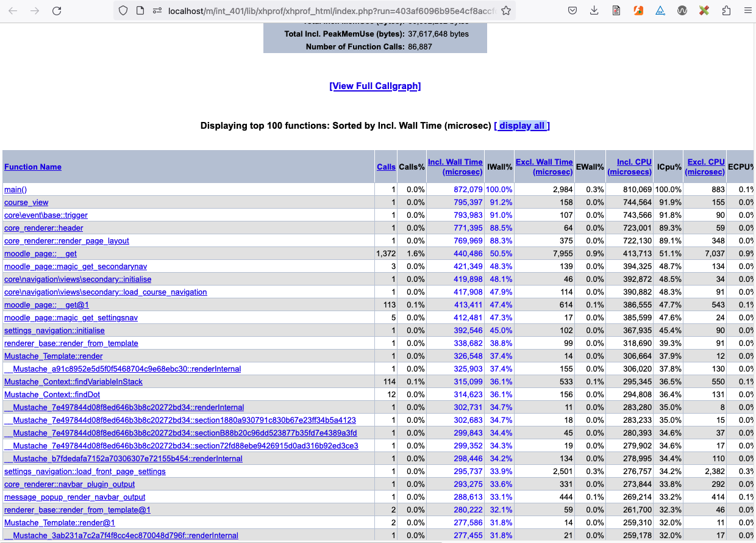The width and height of the screenshot is (756, 543).
Task: Sort by Excl. Wall Time (microsec)
Action: click(544, 167)
